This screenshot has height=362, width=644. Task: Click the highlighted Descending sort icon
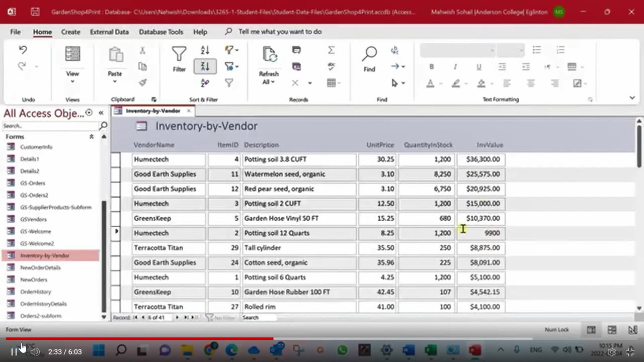205,66
